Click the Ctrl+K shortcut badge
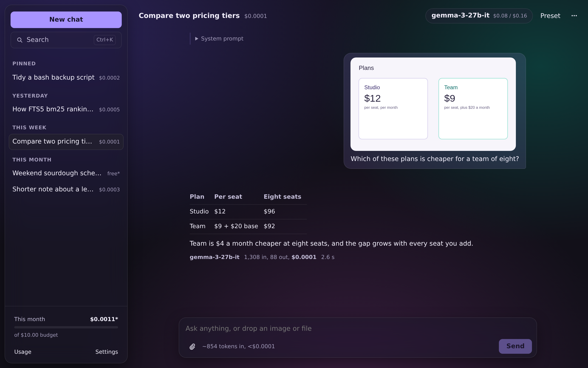Image resolution: width=588 pixels, height=368 pixels. (x=105, y=40)
